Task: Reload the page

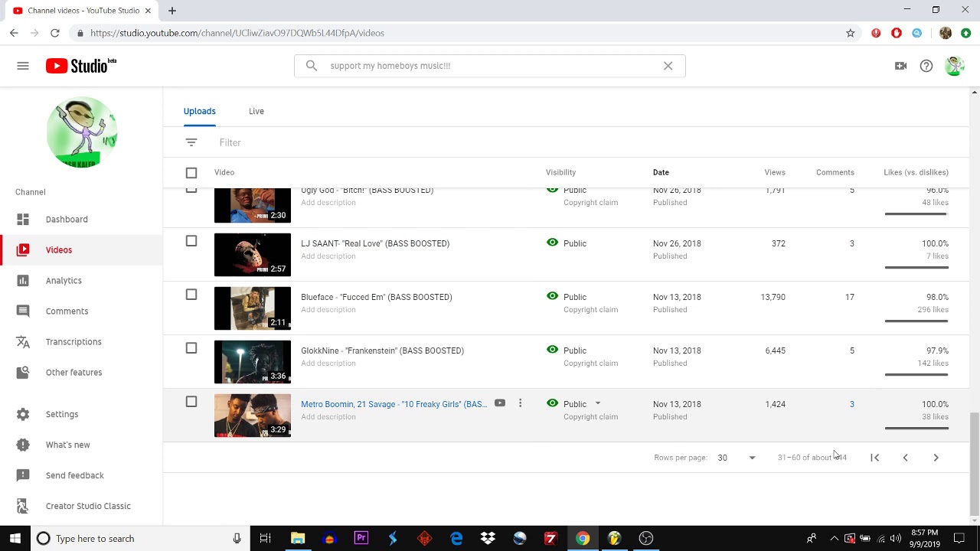Action: pos(55,33)
